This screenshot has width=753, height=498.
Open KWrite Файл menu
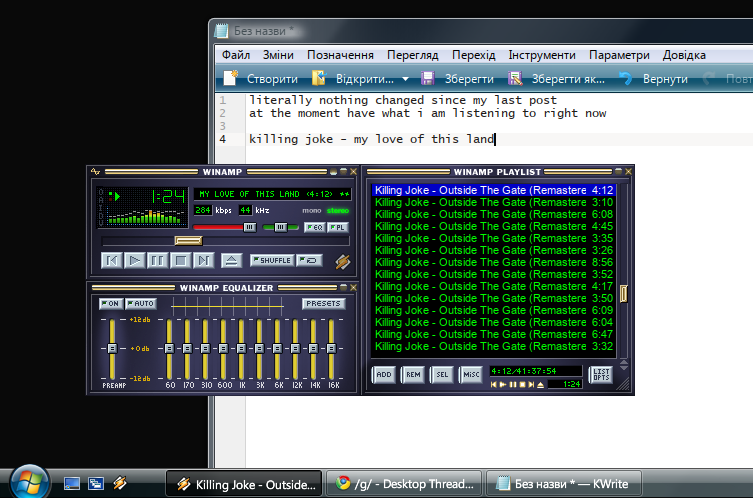point(236,55)
